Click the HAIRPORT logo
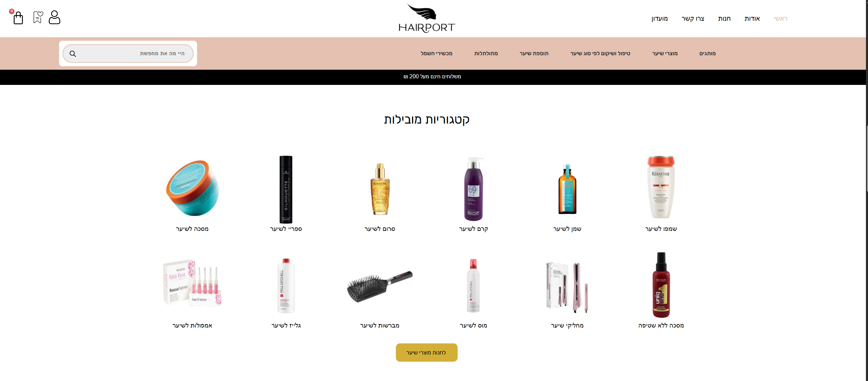This screenshot has height=381, width=868. coord(427,18)
